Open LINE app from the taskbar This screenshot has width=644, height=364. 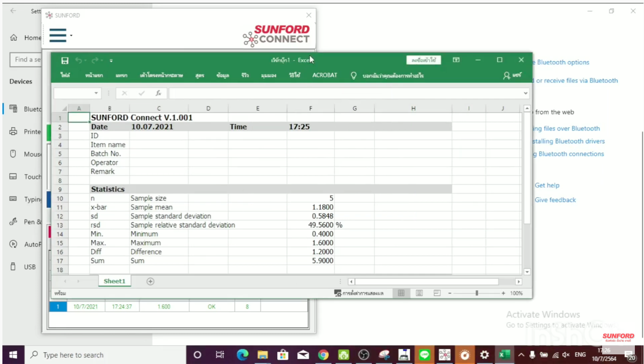424,355
